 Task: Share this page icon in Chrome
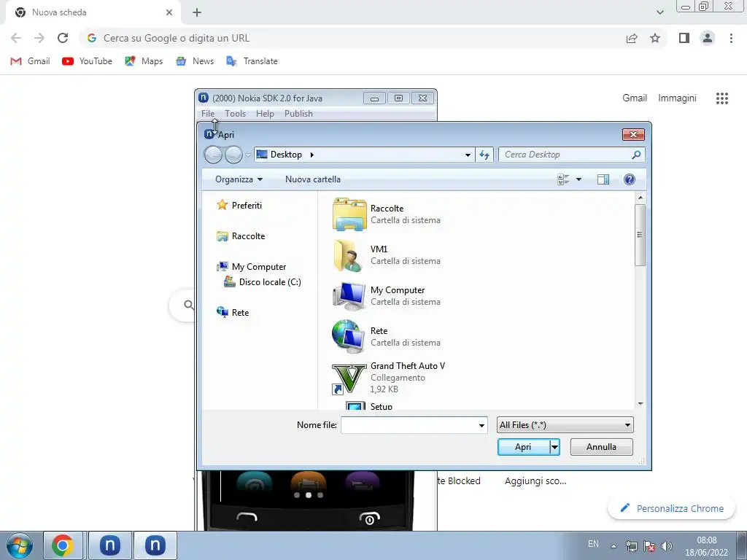point(632,38)
